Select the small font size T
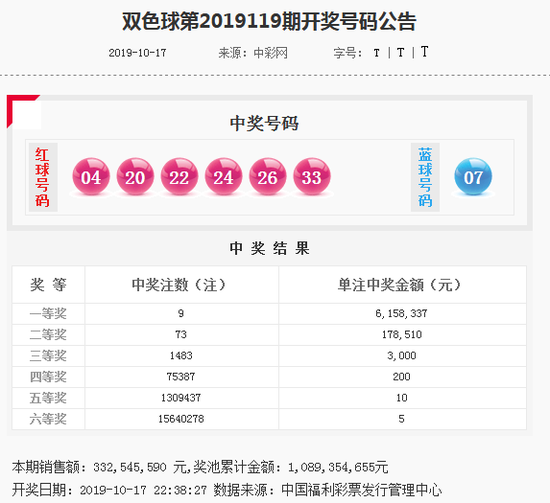Image resolution: width=550 pixels, height=503 pixels. (x=376, y=53)
